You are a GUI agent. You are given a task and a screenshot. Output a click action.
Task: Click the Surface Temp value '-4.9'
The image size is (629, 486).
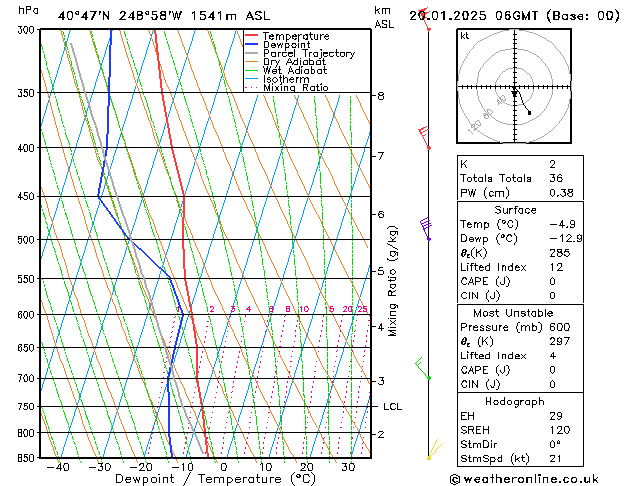(562, 224)
